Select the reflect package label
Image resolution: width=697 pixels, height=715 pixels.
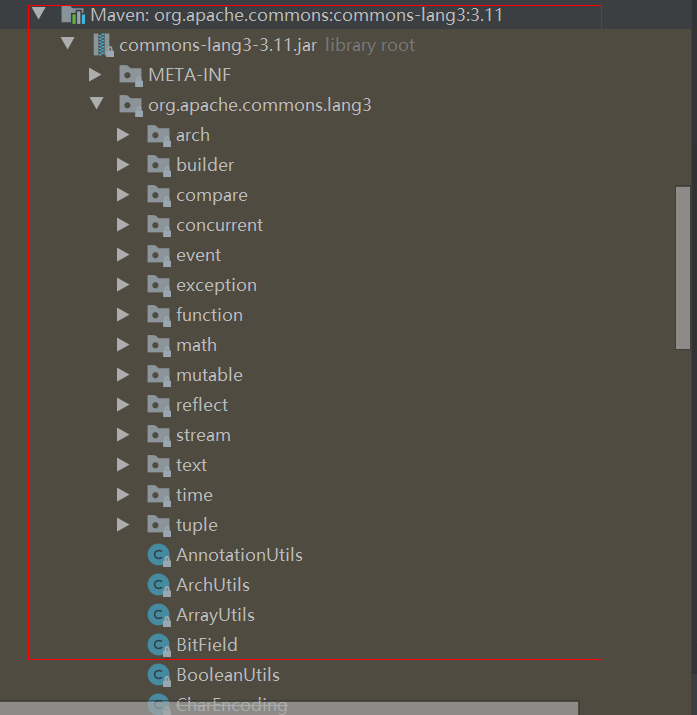click(x=202, y=405)
